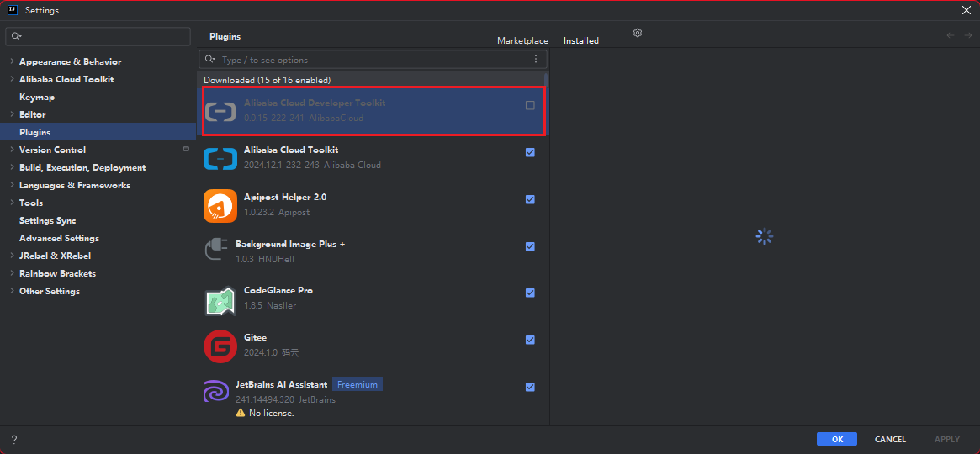Click the Downloaded (15 of 16 enabled) header
Image resolution: width=980 pixels, height=454 pixels.
(267, 80)
